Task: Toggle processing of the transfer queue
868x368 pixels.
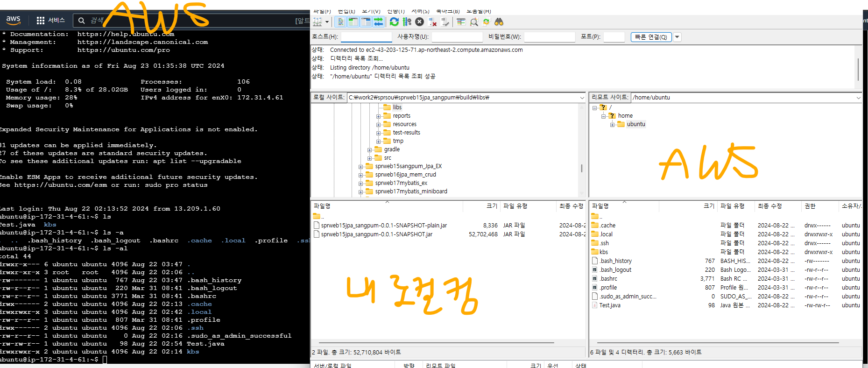Action: (407, 22)
